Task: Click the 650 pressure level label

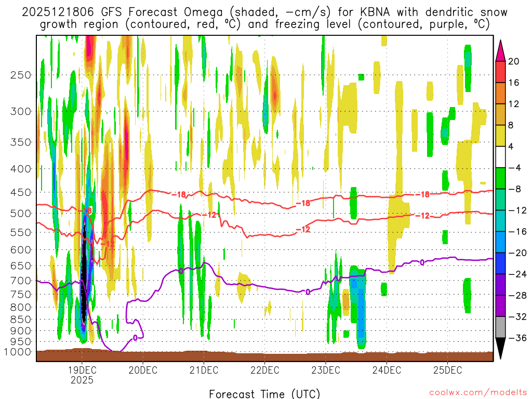Action: click(x=21, y=265)
